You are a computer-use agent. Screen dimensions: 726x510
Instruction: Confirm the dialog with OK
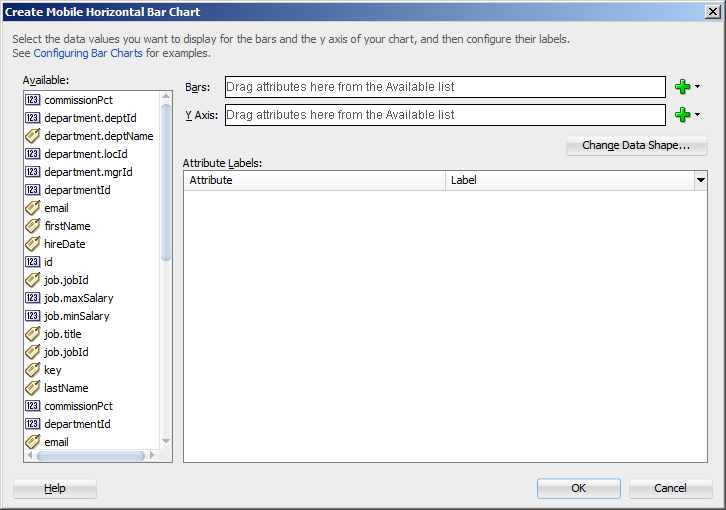[x=578, y=488]
